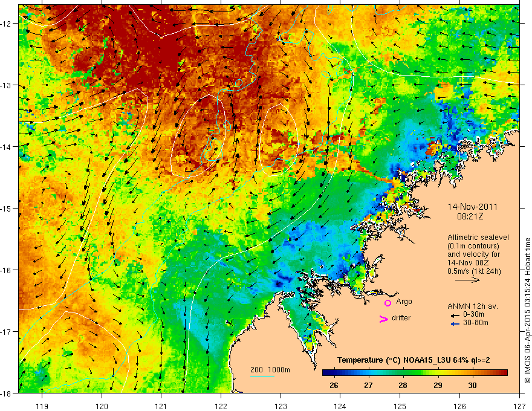Click the "and velocity for" caption line

point(473,254)
